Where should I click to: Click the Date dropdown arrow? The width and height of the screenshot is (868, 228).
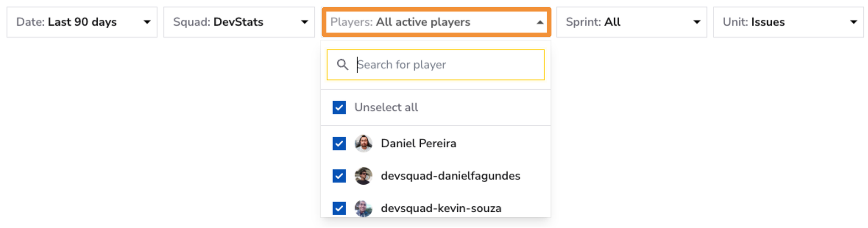point(147,22)
